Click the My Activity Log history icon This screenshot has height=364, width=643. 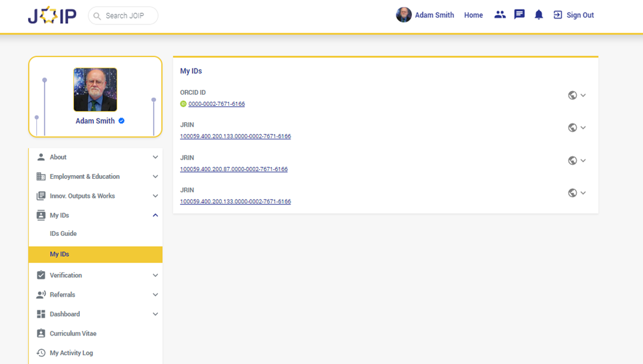coord(41,353)
